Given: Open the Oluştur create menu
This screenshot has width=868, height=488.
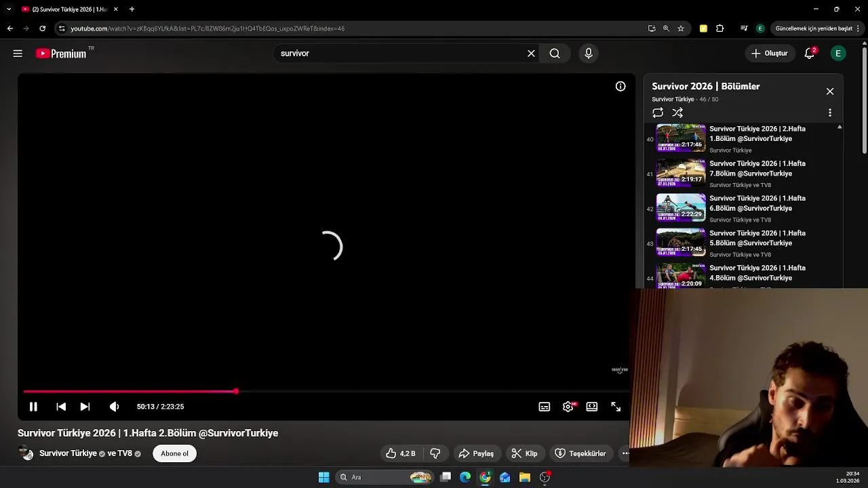Looking at the screenshot, I should [770, 54].
